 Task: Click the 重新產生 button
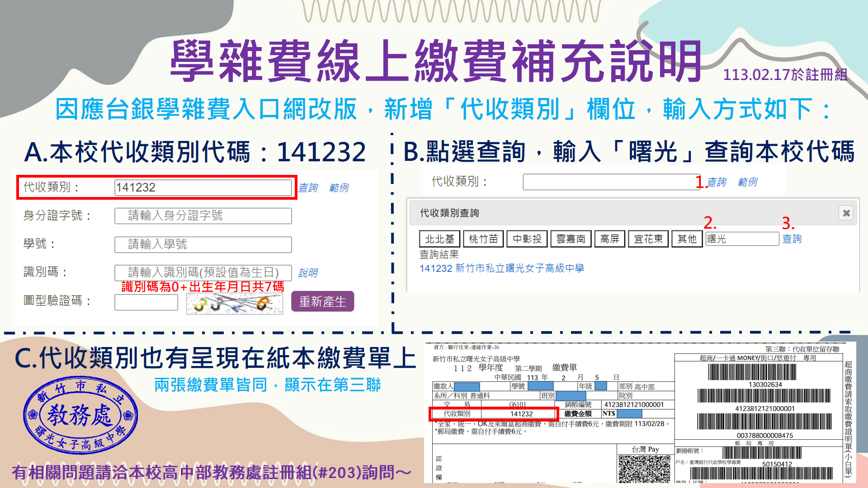click(x=322, y=301)
